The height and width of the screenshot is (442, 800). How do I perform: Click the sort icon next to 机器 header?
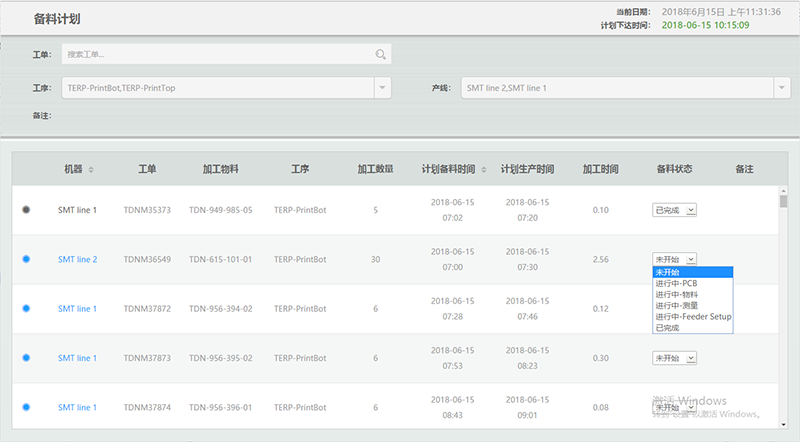(91, 170)
